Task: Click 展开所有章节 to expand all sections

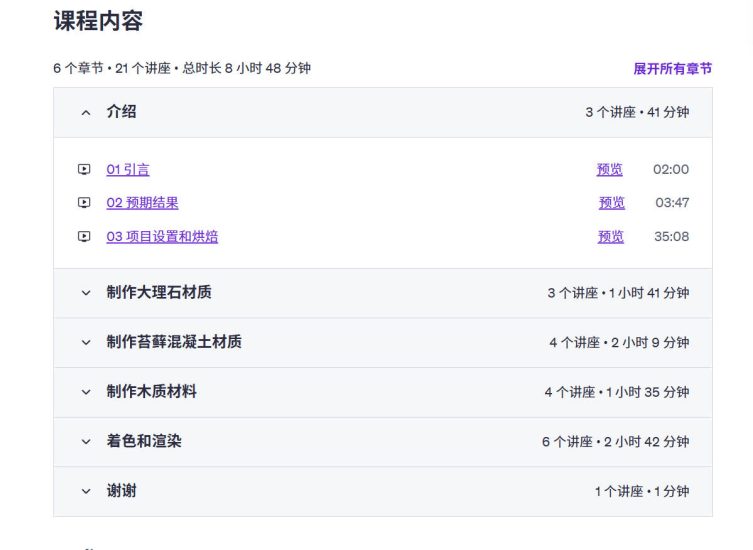Action: [x=672, y=69]
